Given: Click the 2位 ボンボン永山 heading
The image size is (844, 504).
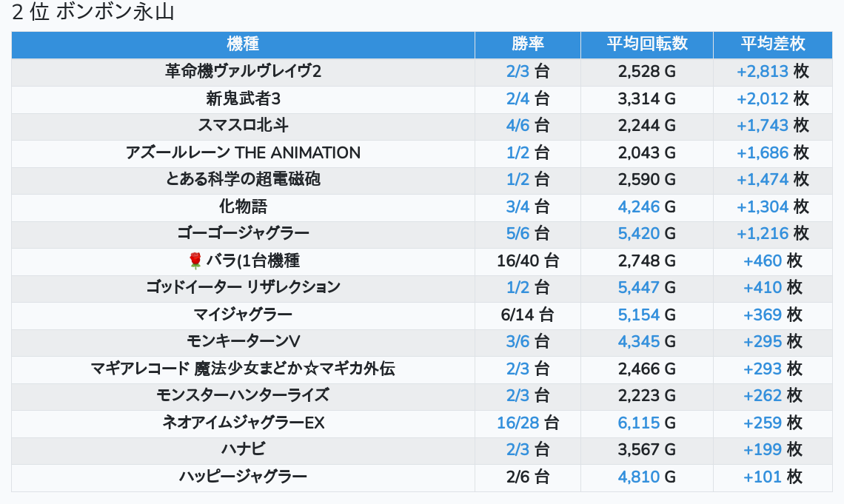Looking at the screenshot, I should [93, 13].
